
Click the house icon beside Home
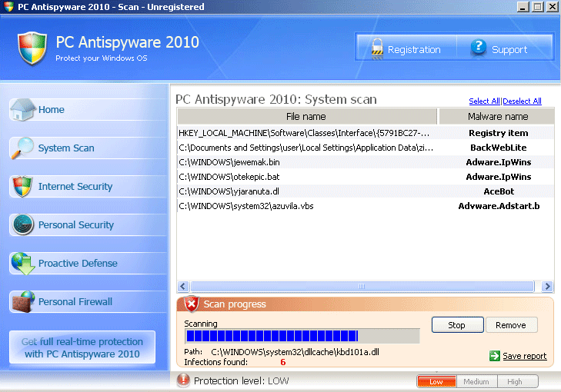(23, 109)
